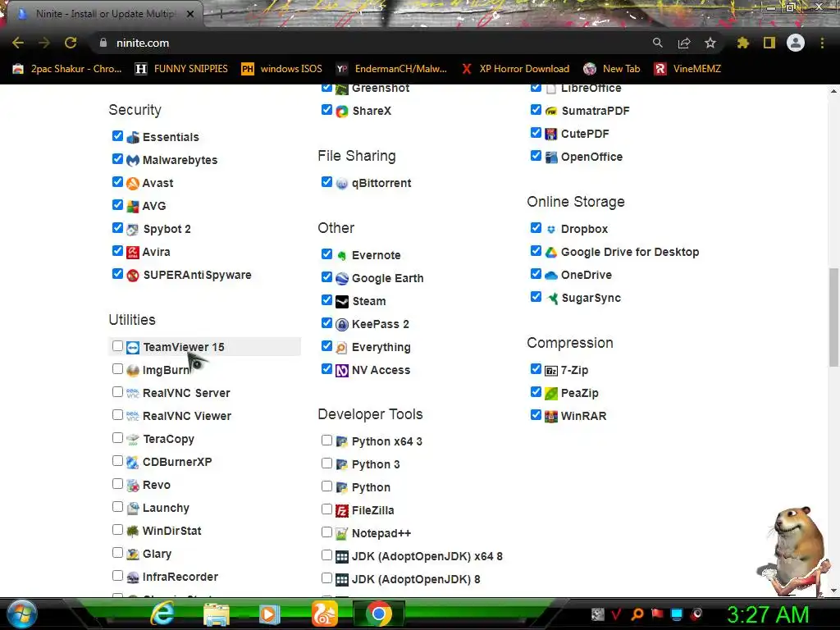Click the share page icon in address bar
This screenshot has width=840, height=630.
pyautogui.click(x=684, y=43)
